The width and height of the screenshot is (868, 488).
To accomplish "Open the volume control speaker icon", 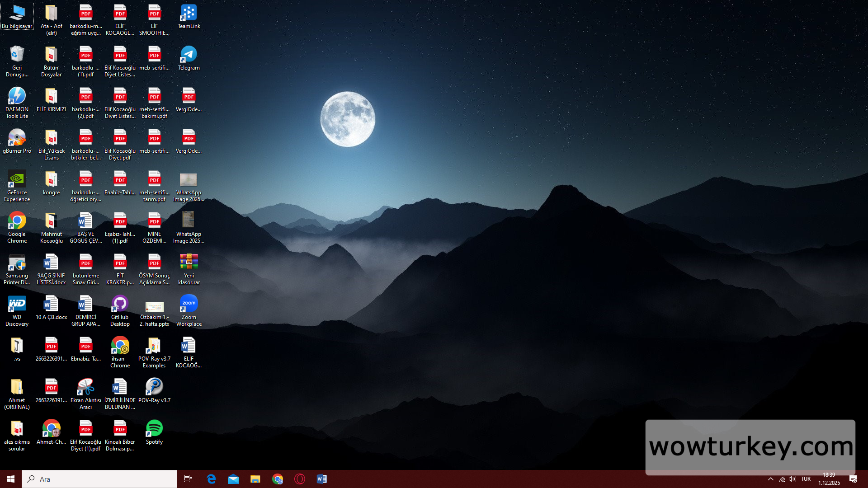I will pos(792,479).
